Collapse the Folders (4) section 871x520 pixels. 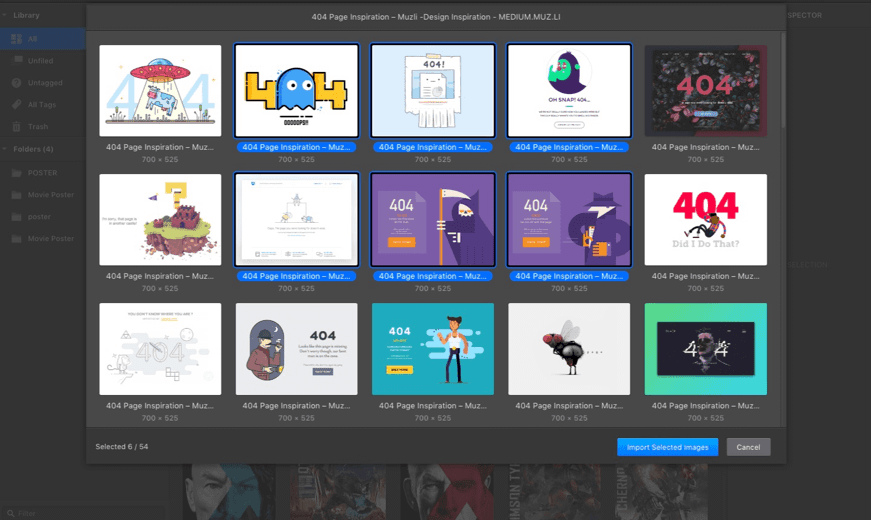pyautogui.click(x=6, y=149)
